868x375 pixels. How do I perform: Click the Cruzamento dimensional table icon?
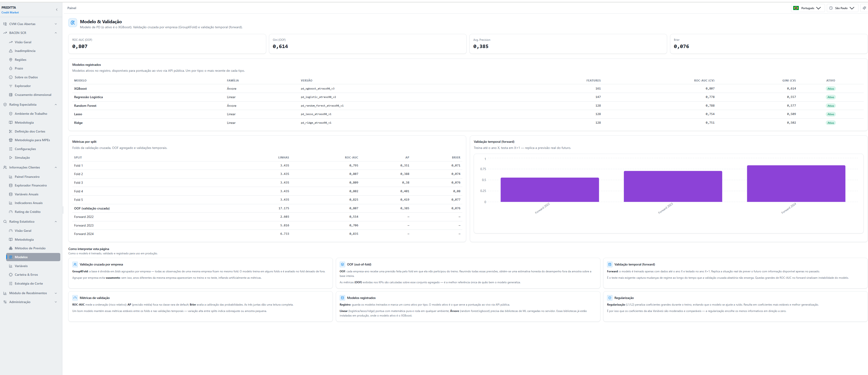coord(11,95)
